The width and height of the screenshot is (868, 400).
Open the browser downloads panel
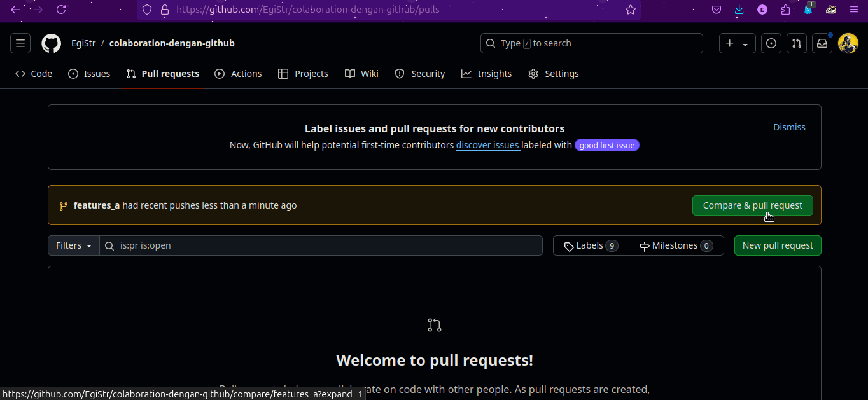[739, 10]
